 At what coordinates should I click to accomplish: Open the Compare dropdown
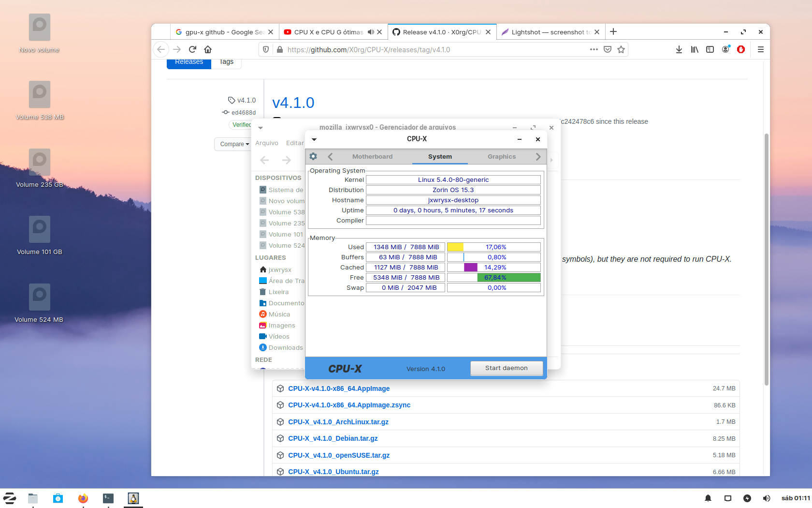tap(234, 144)
